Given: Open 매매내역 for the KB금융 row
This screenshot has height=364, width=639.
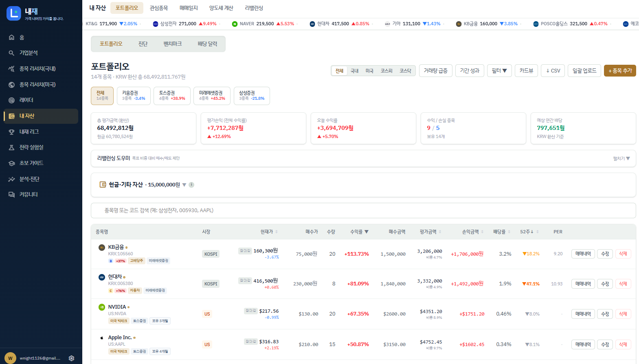Looking at the screenshot, I should (x=583, y=254).
